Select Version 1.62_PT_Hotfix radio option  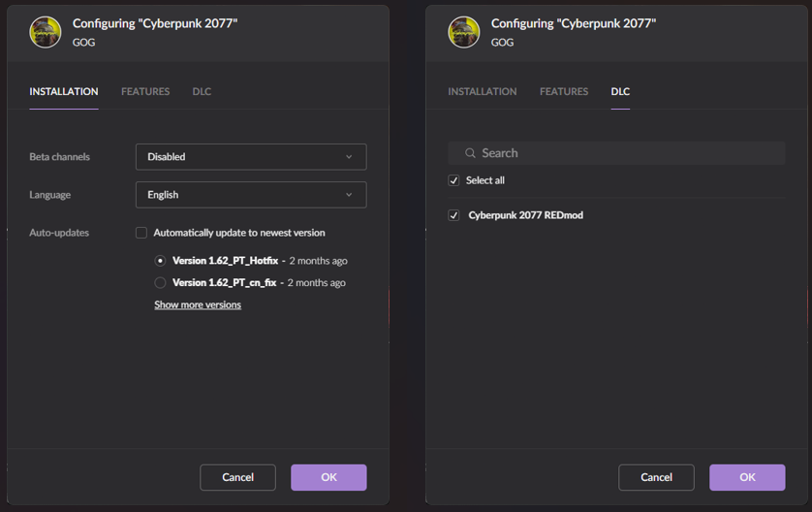coord(161,261)
